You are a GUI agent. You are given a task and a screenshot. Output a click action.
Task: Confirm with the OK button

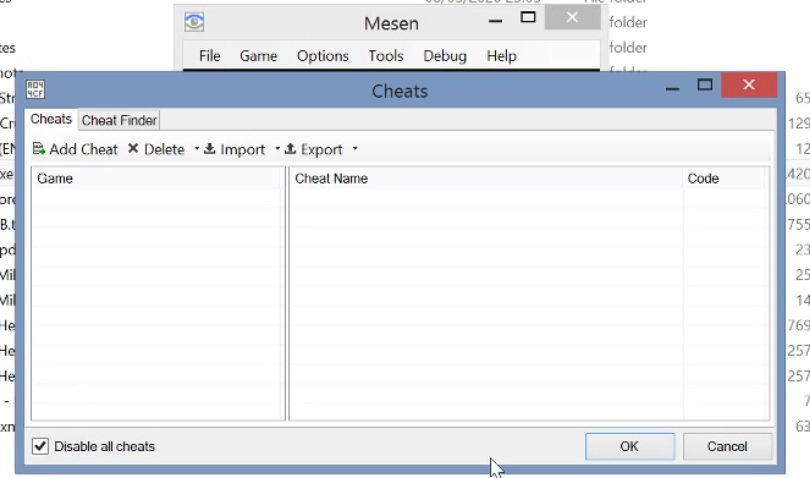point(630,446)
